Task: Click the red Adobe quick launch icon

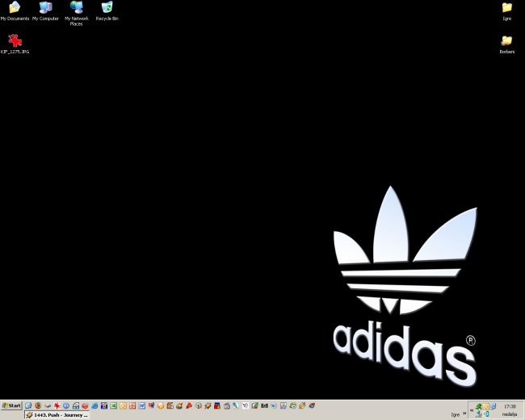Action: pyautogui.click(x=189, y=405)
